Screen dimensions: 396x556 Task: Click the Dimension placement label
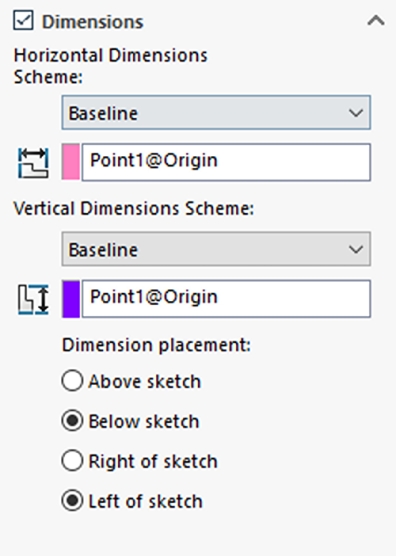[x=156, y=345]
